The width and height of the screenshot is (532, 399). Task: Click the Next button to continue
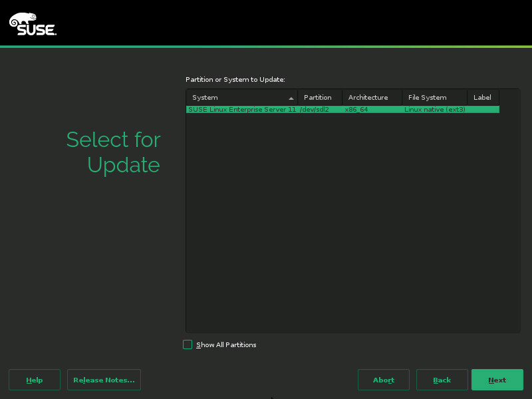pyautogui.click(x=497, y=380)
